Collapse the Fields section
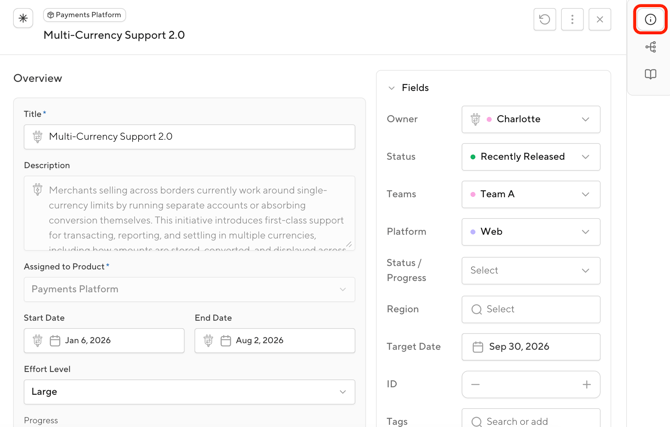 click(391, 88)
